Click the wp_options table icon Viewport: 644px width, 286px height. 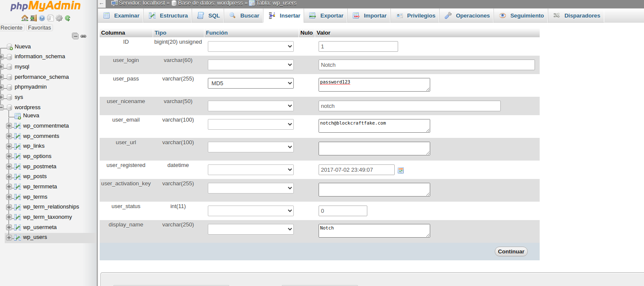point(18,156)
